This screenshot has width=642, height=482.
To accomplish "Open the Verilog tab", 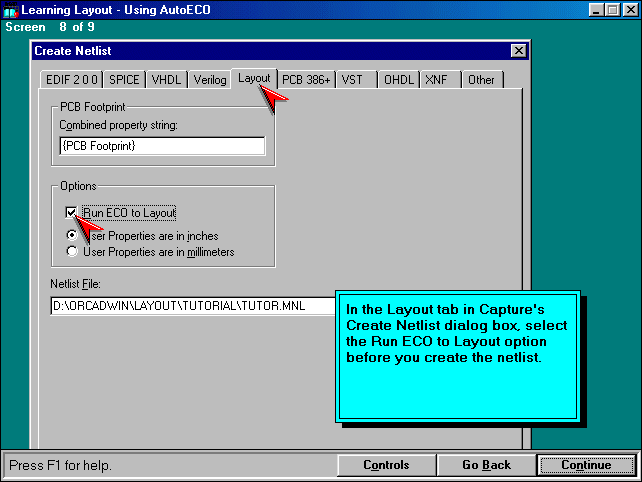I will coord(209,80).
